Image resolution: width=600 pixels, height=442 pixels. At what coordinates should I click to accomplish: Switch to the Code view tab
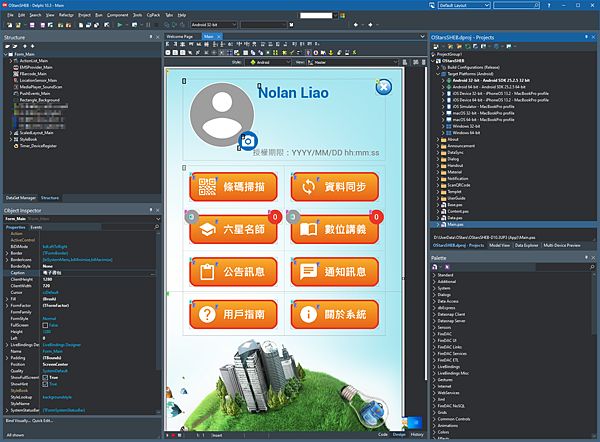pos(383,434)
